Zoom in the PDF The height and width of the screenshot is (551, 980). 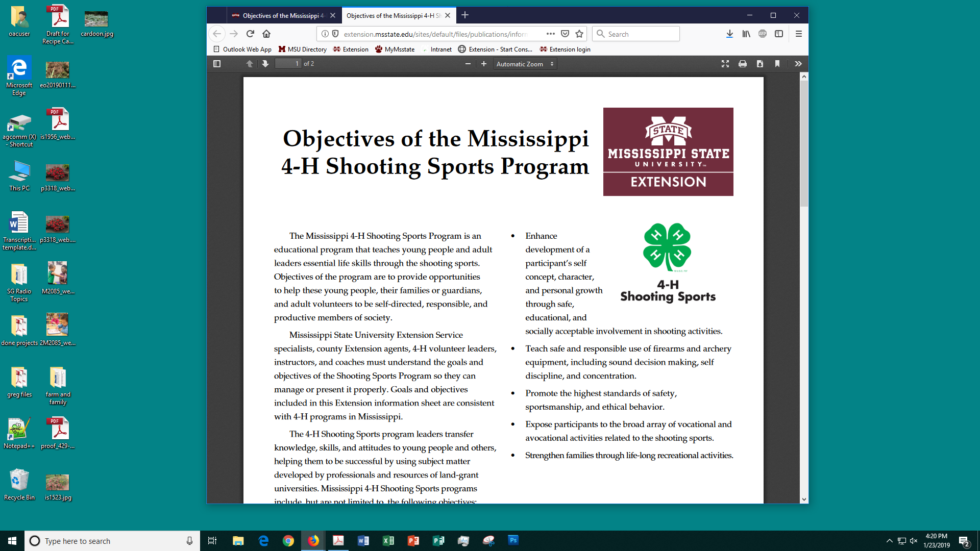[484, 64]
